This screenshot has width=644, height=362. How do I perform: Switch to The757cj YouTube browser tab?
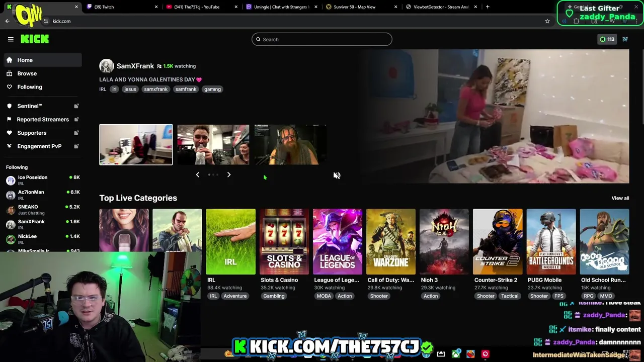[x=202, y=7]
